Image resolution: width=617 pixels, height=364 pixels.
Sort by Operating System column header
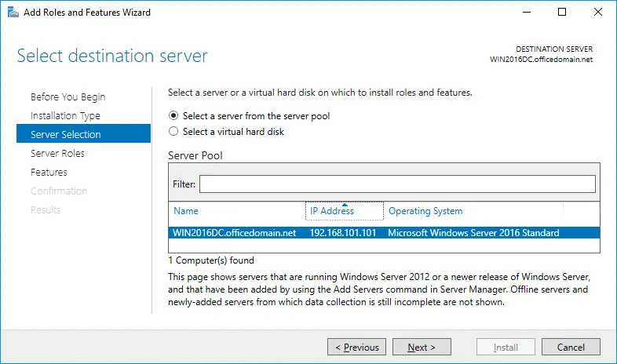click(425, 211)
